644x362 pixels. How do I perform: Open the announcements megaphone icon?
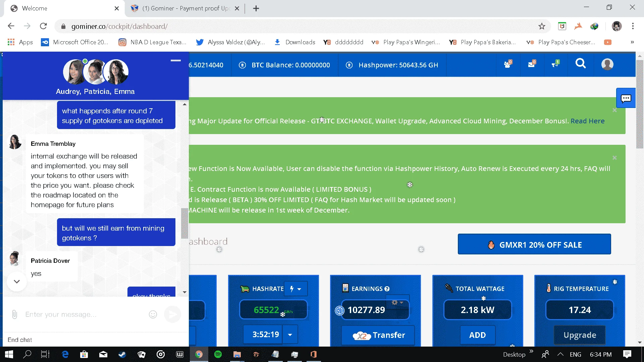coord(555,64)
